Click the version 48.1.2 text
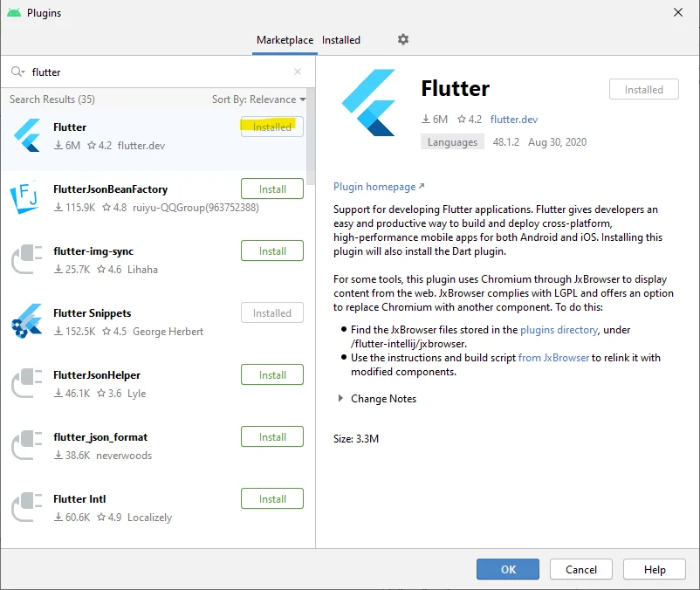The image size is (700, 590). tap(506, 142)
